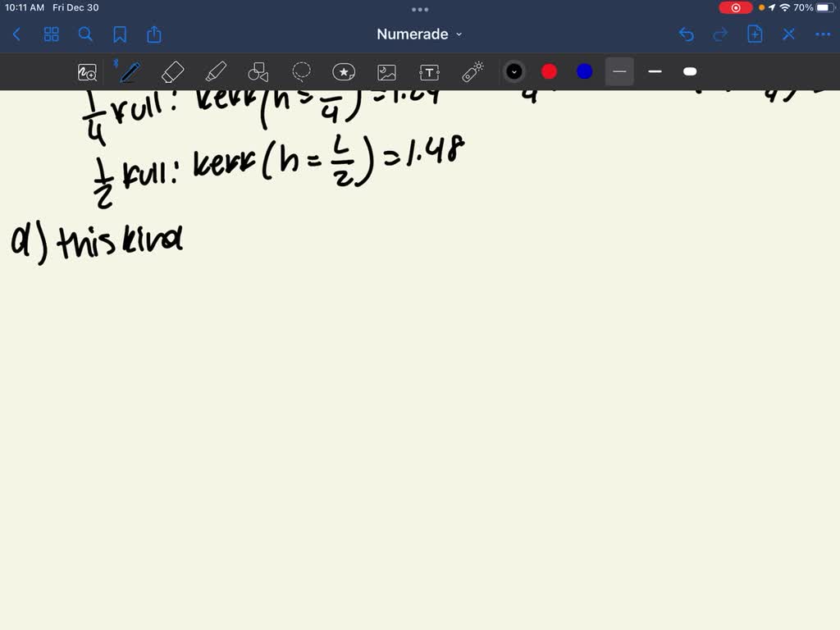Tap the date Fri Dec 30
The image size is (840, 630).
click(x=75, y=7)
